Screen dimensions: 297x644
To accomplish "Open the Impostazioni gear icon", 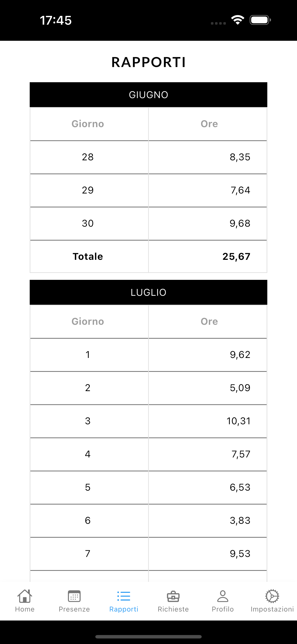I will [x=272, y=596].
